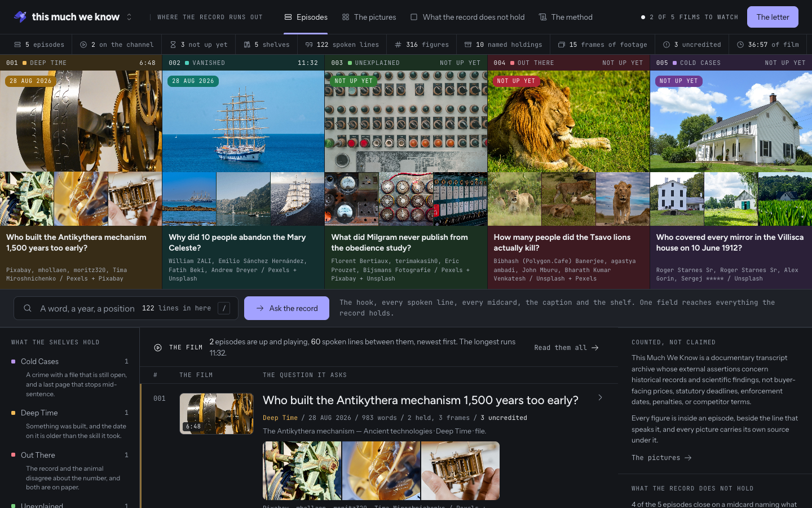Click the hourglass icon beside 3 not up yet
This screenshot has height=508, width=812.
pos(173,45)
